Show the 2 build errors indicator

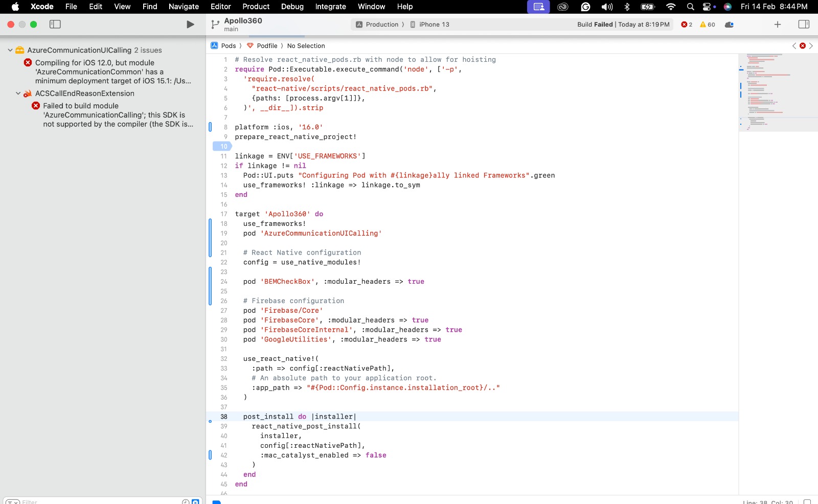tap(687, 25)
